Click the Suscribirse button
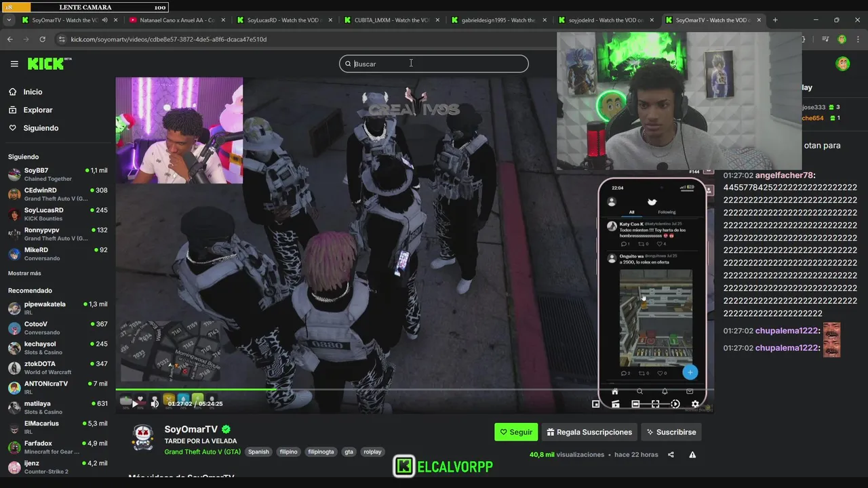This screenshot has width=868, height=488. pos(671,432)
